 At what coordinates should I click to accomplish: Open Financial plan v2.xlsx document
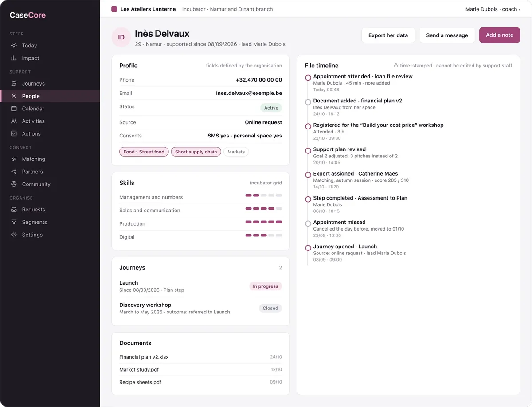pyautogui.click(x=200, y=357)
